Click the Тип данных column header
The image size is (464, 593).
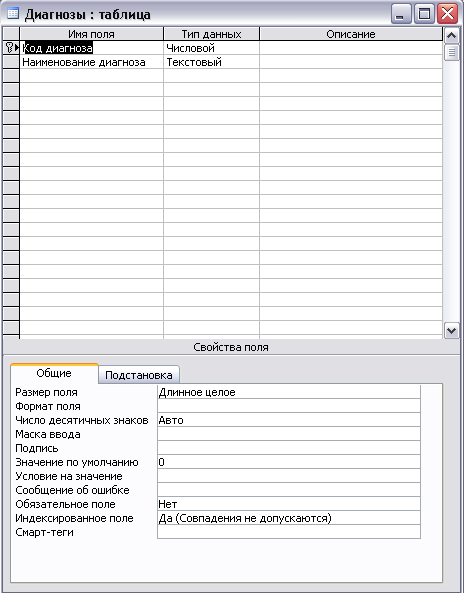pos(211,34)
